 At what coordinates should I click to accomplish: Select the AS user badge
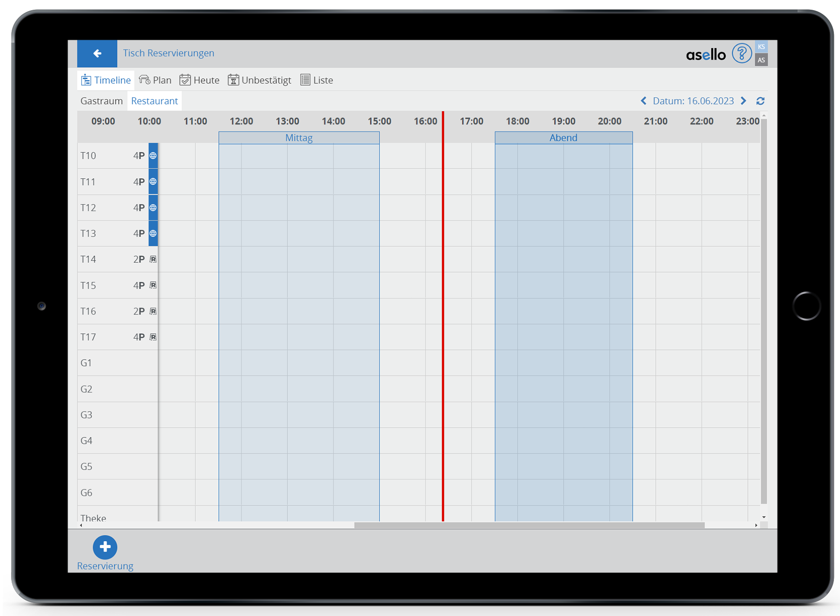coord(761,60)
